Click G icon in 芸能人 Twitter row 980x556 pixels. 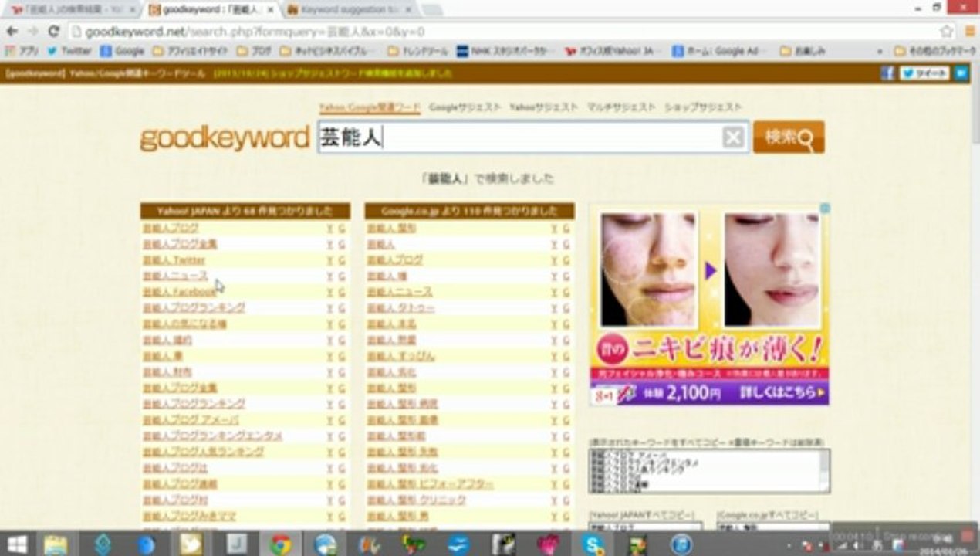click(342, 260)
